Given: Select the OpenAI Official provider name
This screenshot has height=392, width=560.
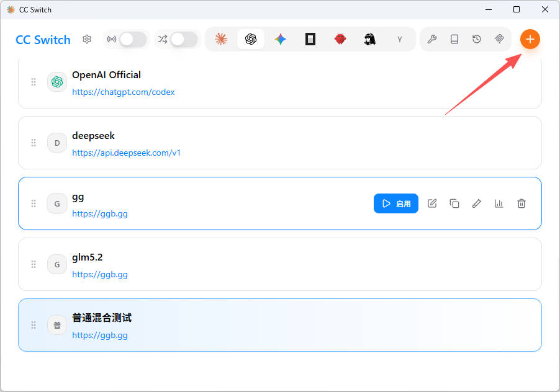Looking at the screenshot, I should 106,75.
